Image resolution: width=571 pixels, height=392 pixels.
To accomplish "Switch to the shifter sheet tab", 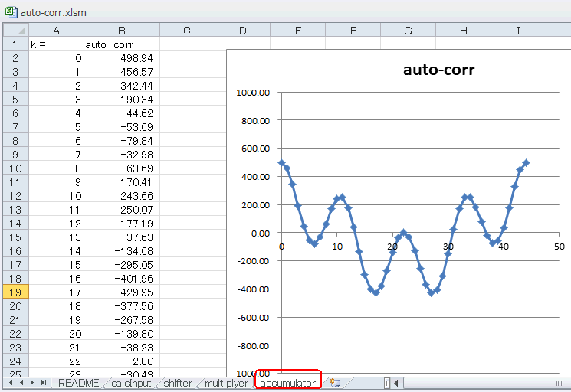I will 178,383.
